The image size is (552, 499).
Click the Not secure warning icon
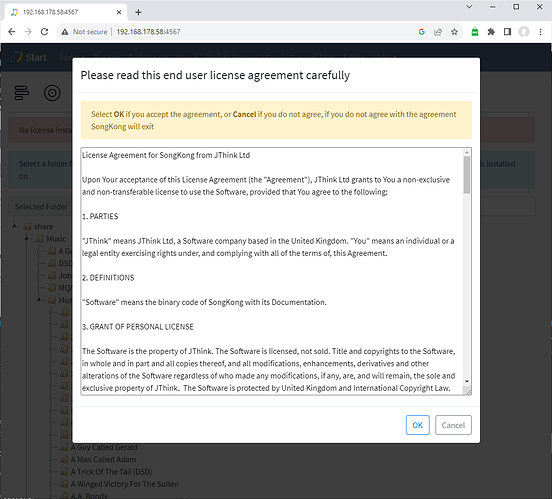65,32
